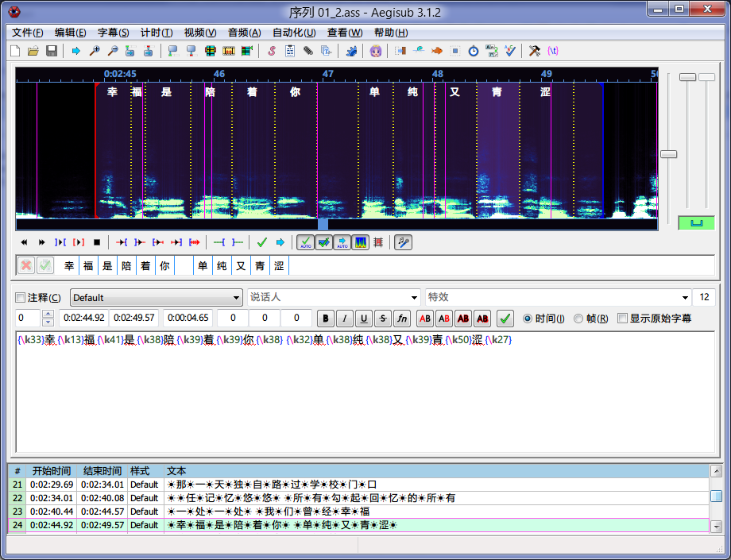
Task: Save the subtitle file with floppy icon
Action: tap(52, 51)
